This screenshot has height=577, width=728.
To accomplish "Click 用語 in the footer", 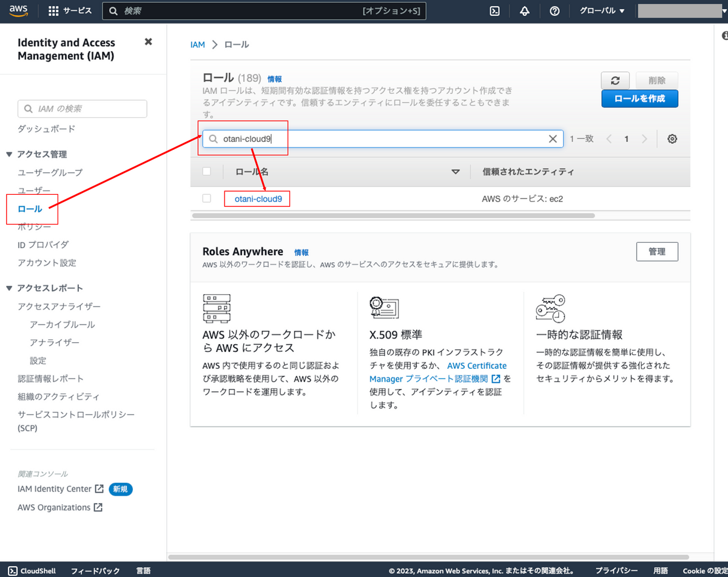I will [661, 571].
